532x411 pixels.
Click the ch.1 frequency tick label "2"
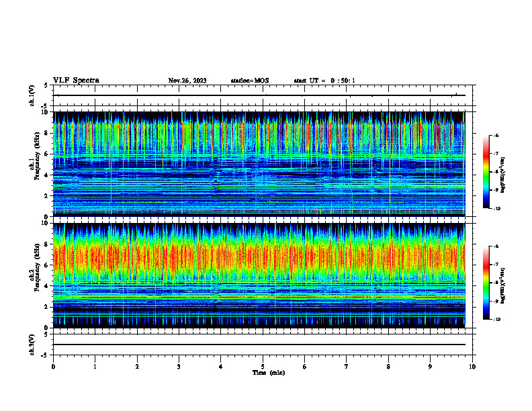point(47,195)
